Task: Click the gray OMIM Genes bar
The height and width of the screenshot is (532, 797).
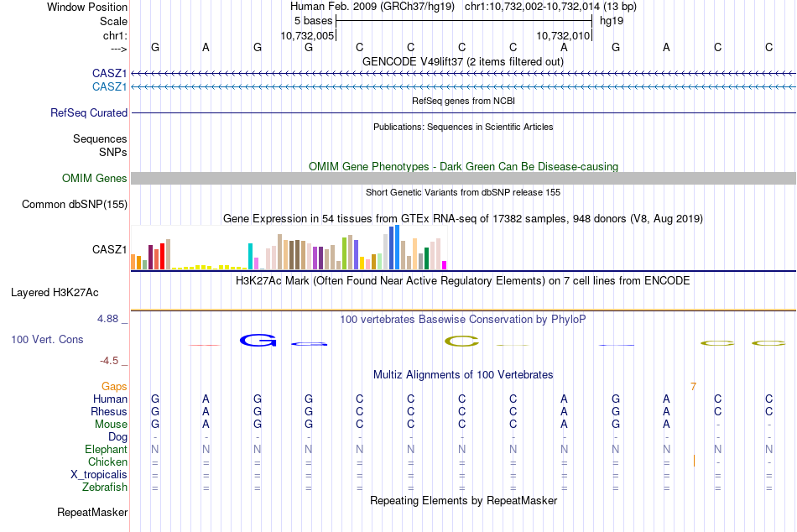Action: coord(464,179)
